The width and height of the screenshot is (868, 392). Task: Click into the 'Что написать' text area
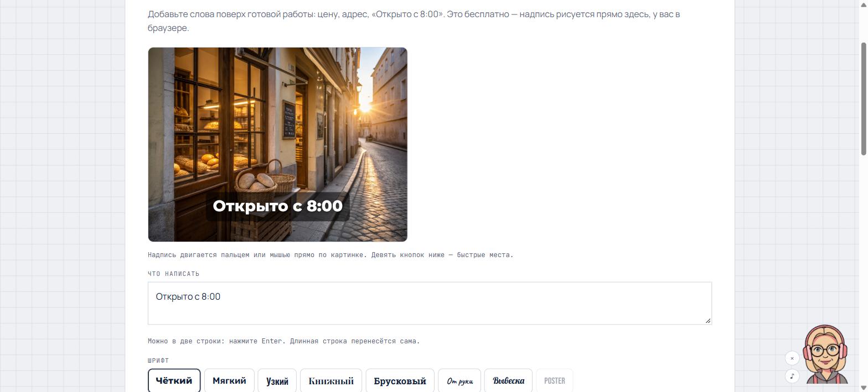pos(430,303)
